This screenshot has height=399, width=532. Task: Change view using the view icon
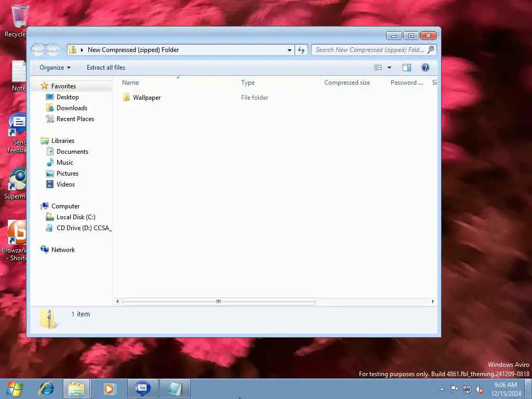(x=378, y=68)
